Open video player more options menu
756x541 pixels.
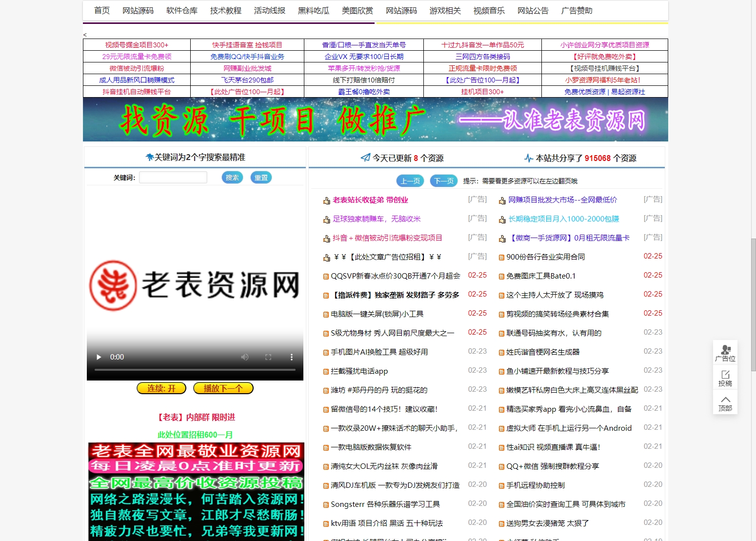[292, 357]
